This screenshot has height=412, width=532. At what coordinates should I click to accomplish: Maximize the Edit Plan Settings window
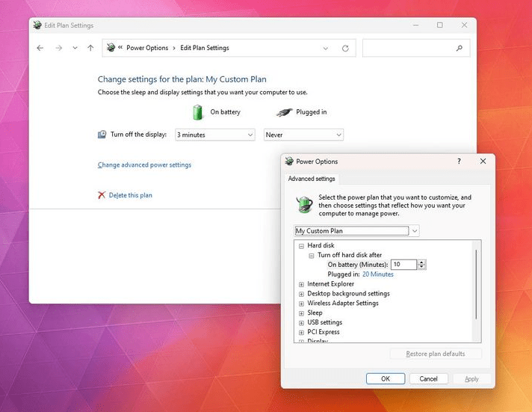(439, 25)
